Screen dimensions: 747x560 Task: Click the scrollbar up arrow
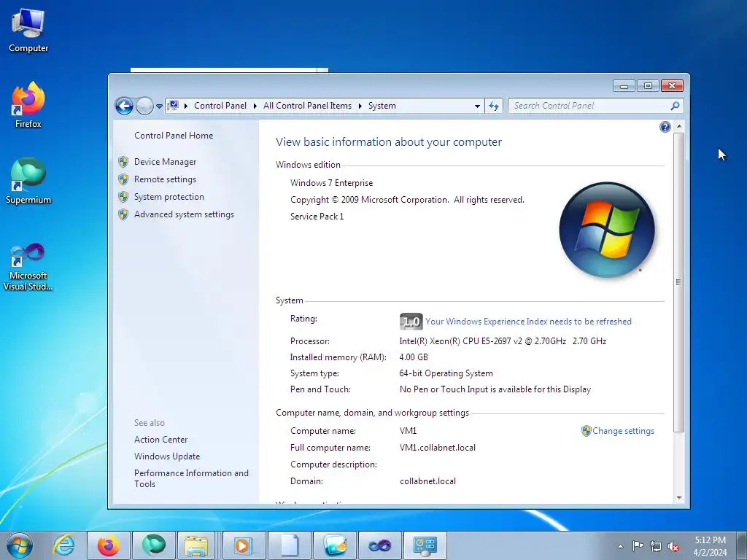pos(679,127)
